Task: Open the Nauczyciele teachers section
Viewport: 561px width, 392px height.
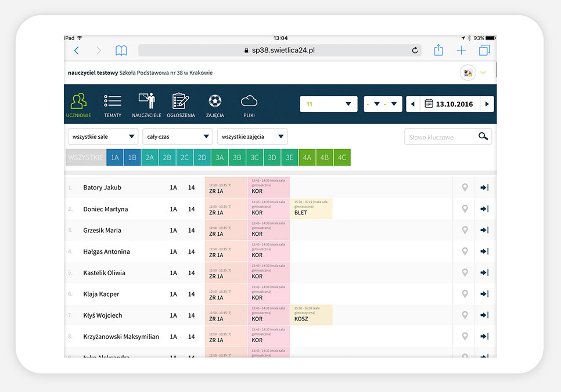Action: coord(146,105)
